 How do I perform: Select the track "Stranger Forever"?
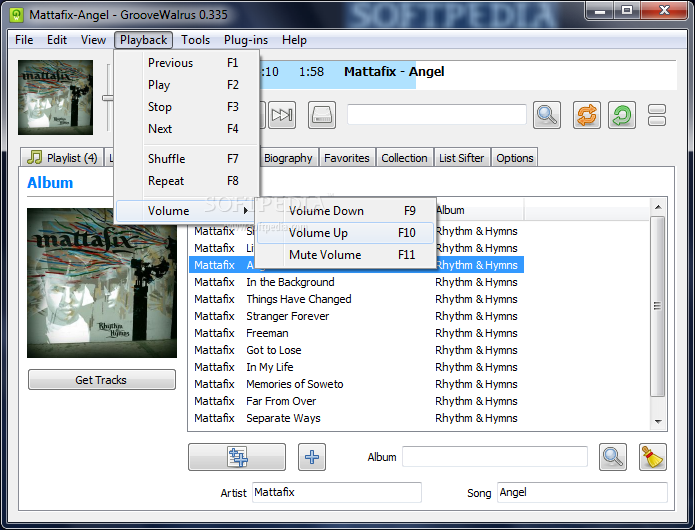pyautogui.click(x=356, y=316)
